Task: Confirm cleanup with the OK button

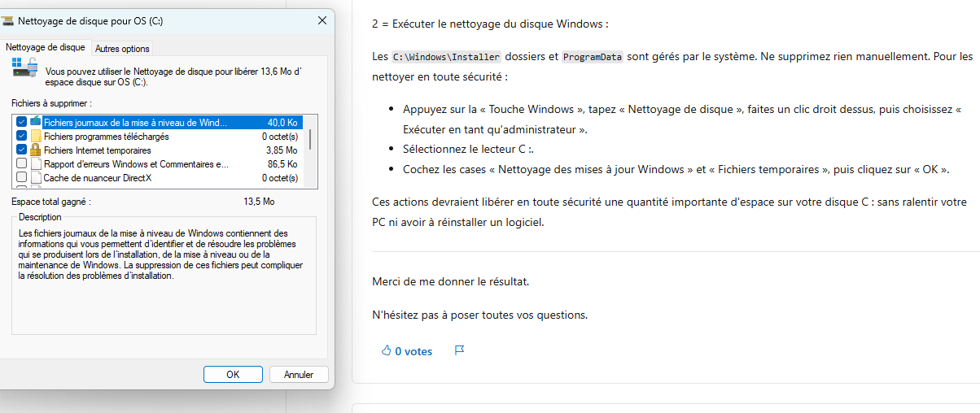Action: pos(233,375)
